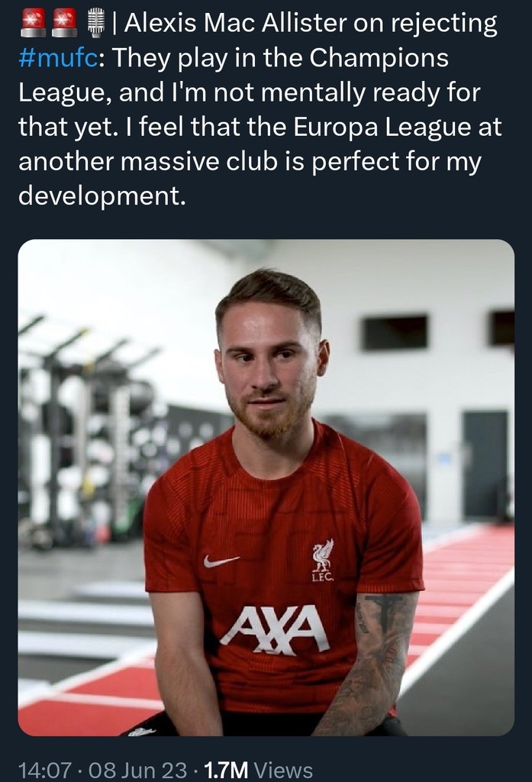Viewport: 532px width, 782px height.
Task: Click the second red siren emoji
Action: click(x=64, y=24)
